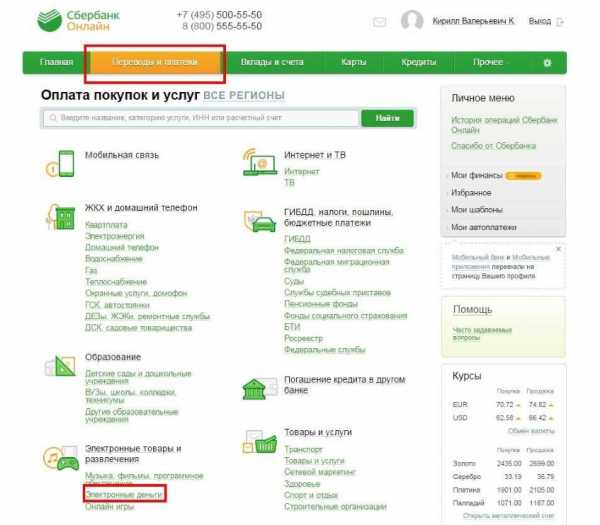Open the Карты tab
The width and height of the screenshot is (600, 525).
point(354,63)
